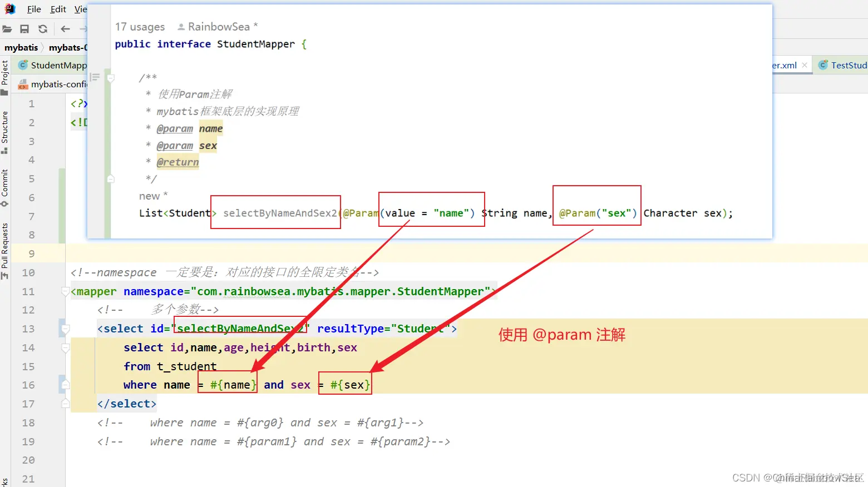Select the mybatis breadcrumb
The image size is (868, 487).
(21, 47)
